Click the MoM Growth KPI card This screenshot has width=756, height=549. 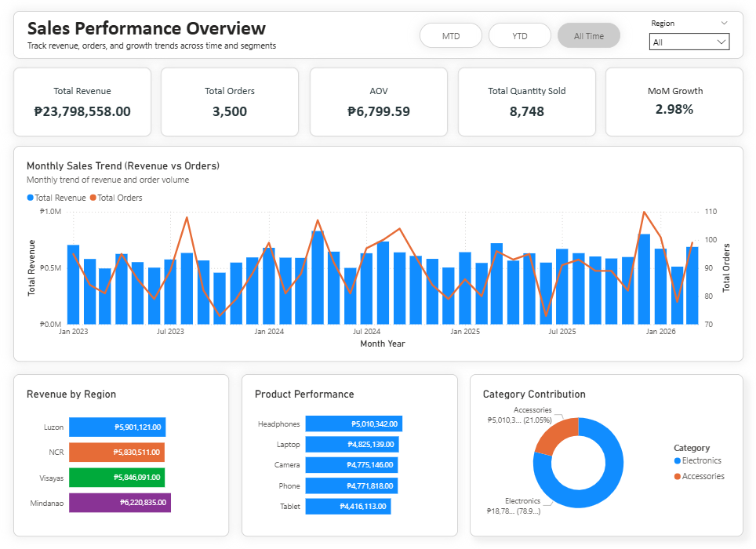point(674,102)
